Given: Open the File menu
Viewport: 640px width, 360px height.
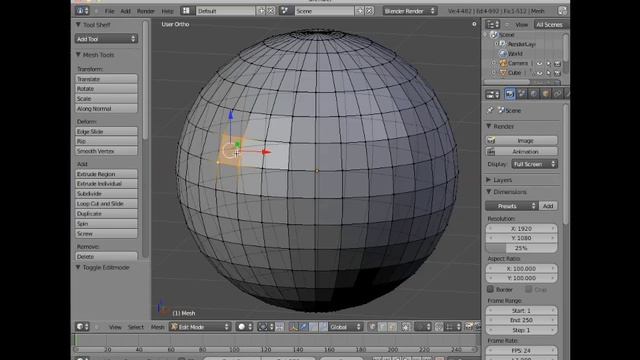Looking at the screenshot, I should tap(109, 11).
